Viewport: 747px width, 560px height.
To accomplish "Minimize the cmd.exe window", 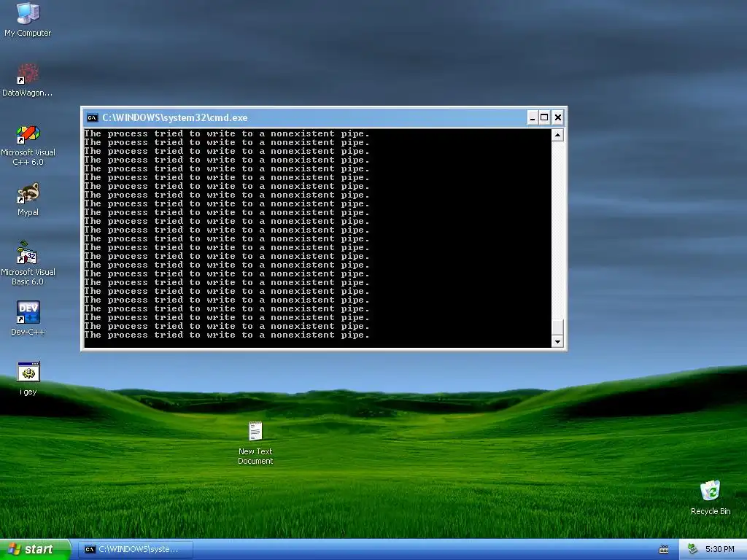I will point(532,117).
